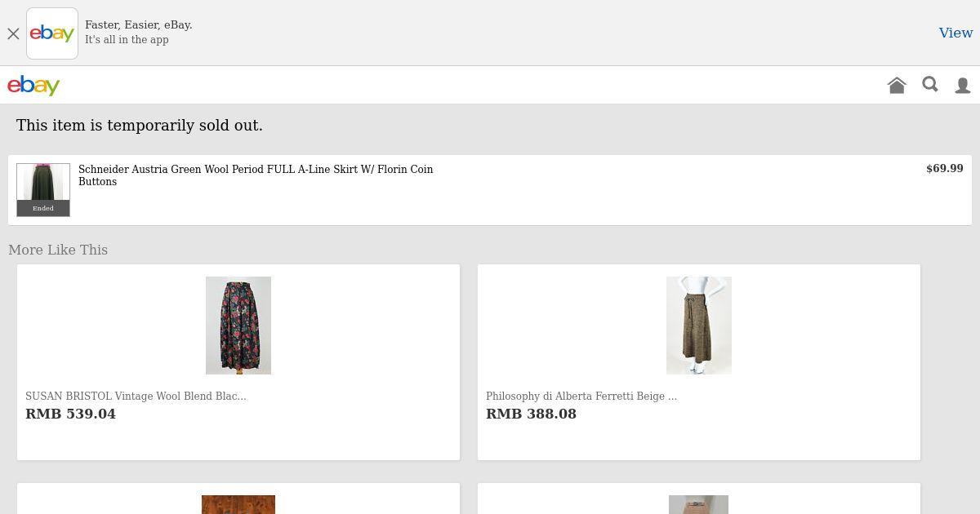
Task: Click the RMB 539.04 price
Action: pos(70,414)
